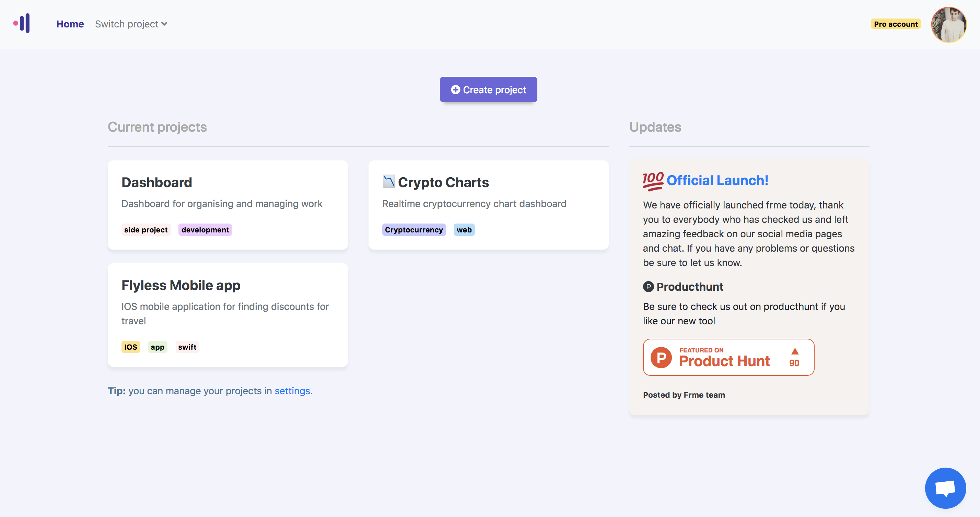This screenshot has width=980, height=517.
Task: Select the app tag
Action: click(157, 347)
